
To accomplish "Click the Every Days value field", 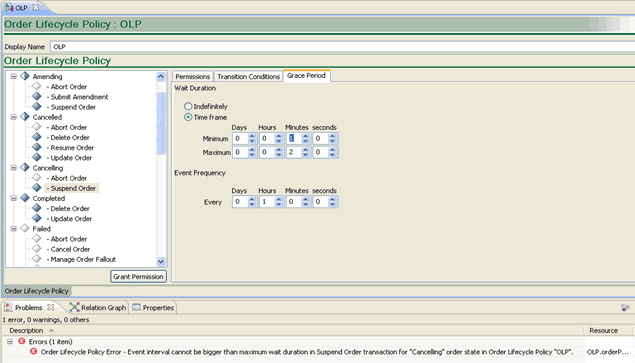I will [240, 202].
